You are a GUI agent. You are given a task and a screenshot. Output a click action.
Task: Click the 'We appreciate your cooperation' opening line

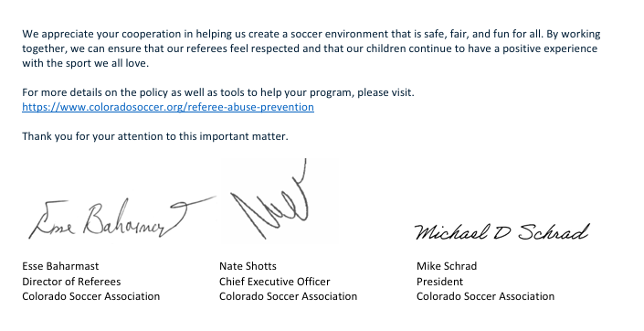pos(311,34)
